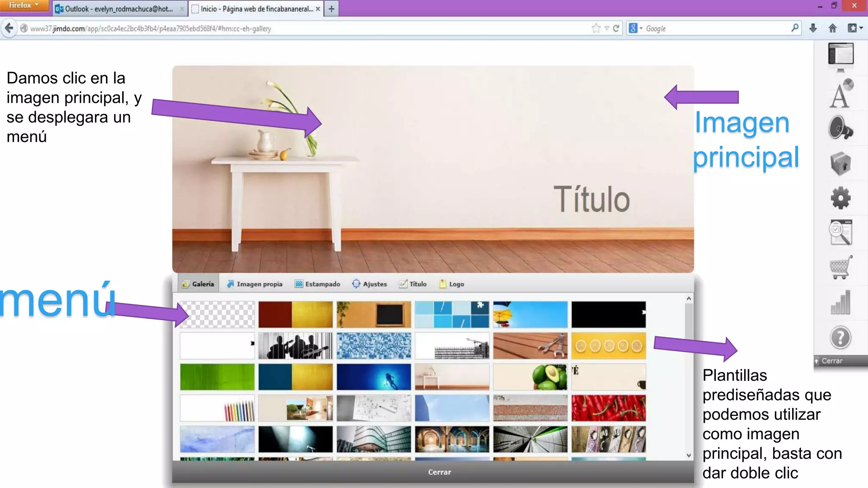Choose the construction crane template

click(452, 346)
